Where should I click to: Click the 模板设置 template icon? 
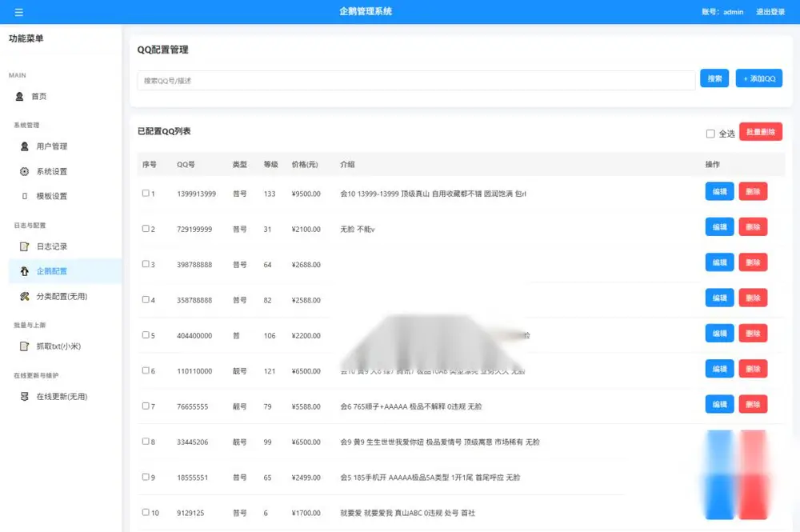point(24,196)
